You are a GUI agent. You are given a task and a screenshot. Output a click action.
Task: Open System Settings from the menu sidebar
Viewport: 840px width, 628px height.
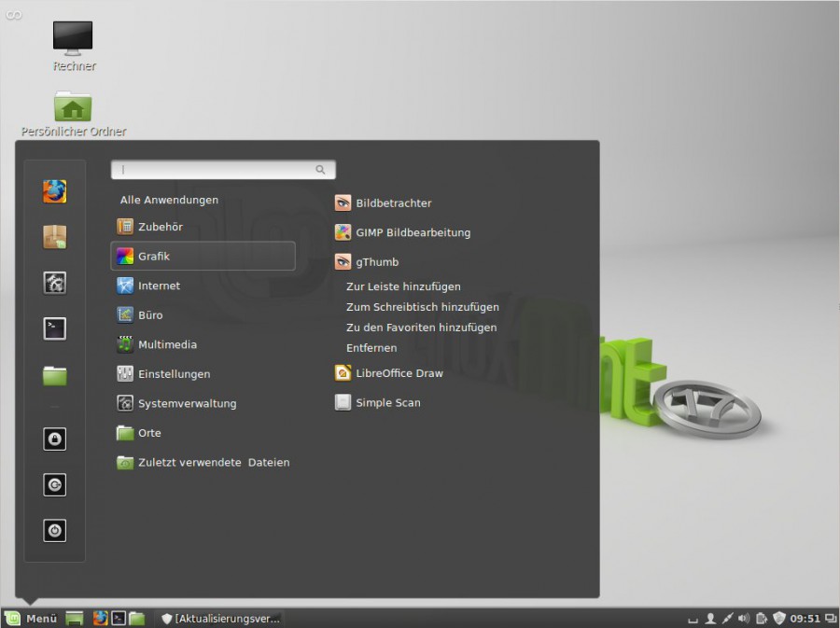click(x=54, y=283)
